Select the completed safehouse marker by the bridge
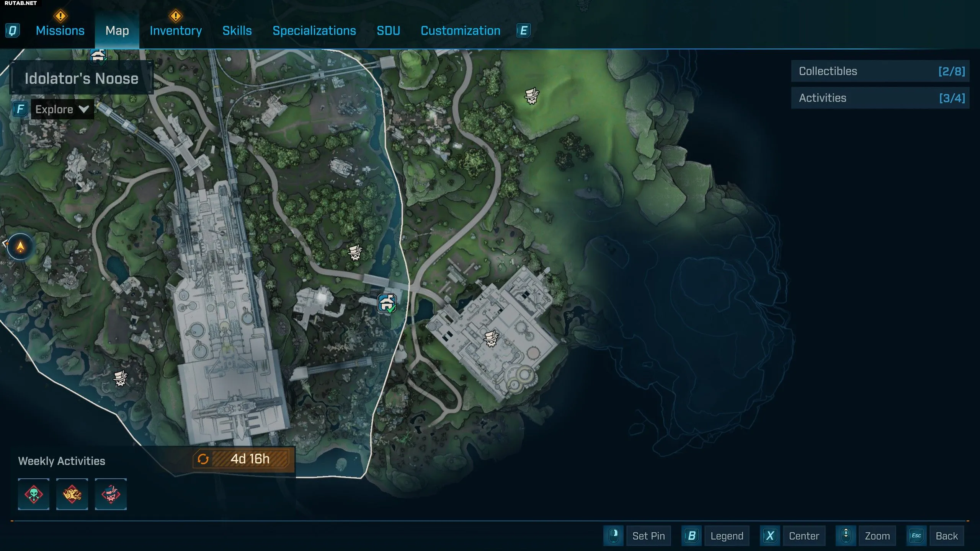 (387, 303)
